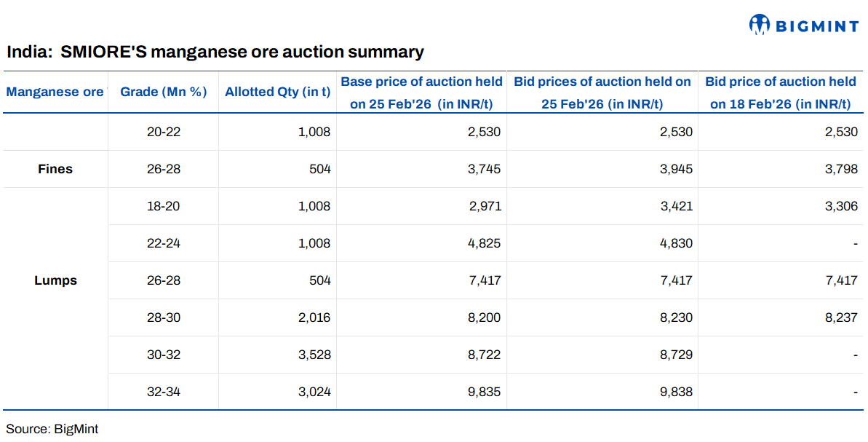Select the bid prices 25 Feb'26 header

coord(602,92)
